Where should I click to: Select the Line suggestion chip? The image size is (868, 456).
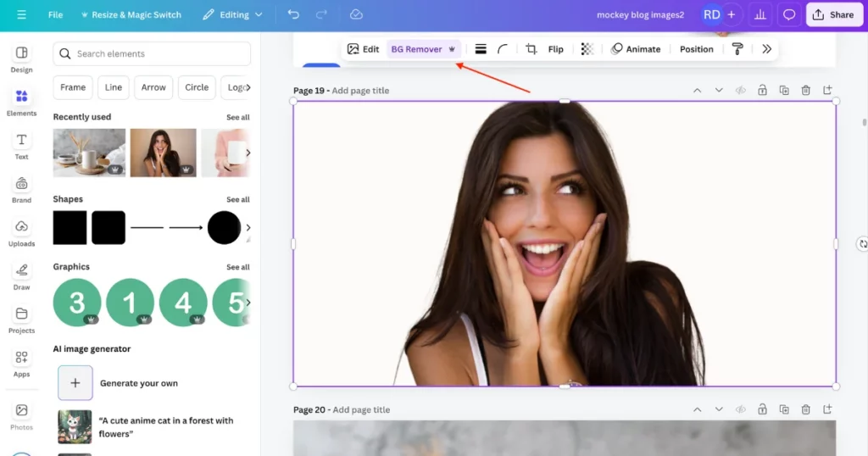114,87
